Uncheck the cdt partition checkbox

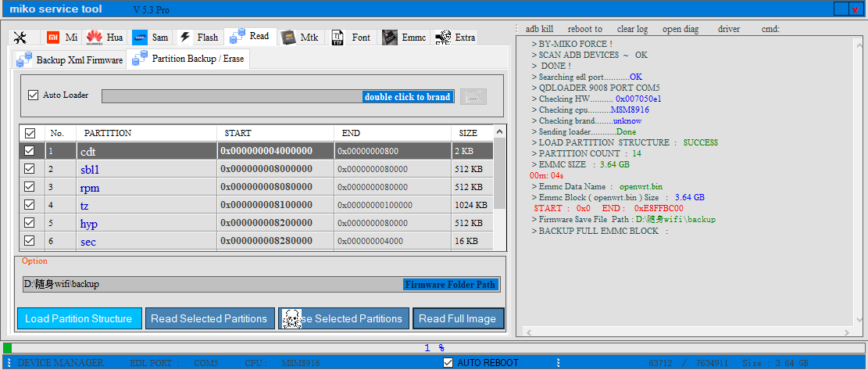point(30,150)
